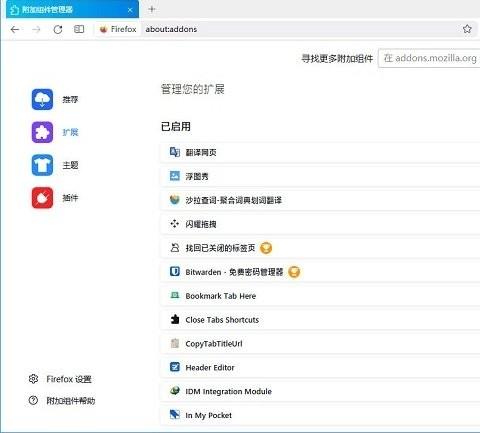Select the 扩展 puzzle piece icon
The image size is (480, 433).
click(x=42, y=132)
